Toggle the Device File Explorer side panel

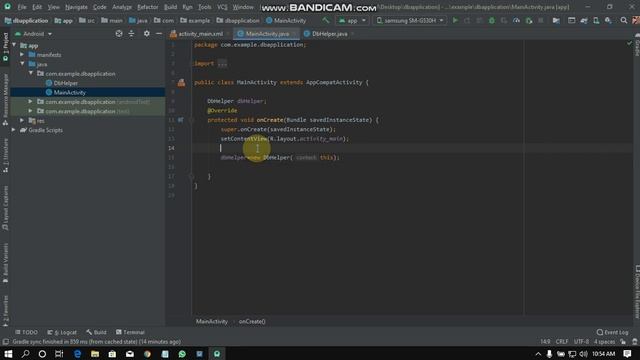click(x=637, y=292)
